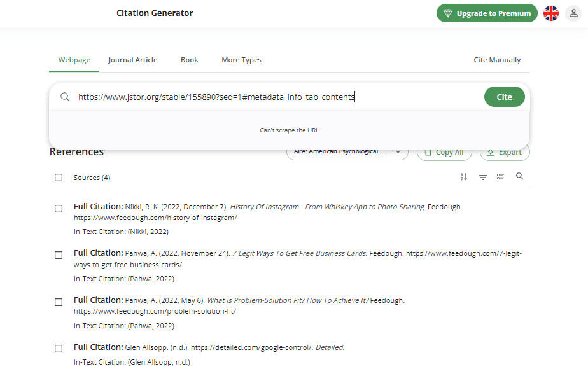
Task: Open the Book citation tab
Action: click(189, 59)
